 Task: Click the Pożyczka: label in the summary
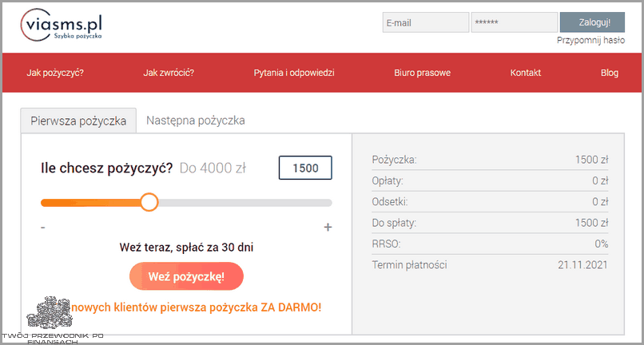[x=394, y=160]
